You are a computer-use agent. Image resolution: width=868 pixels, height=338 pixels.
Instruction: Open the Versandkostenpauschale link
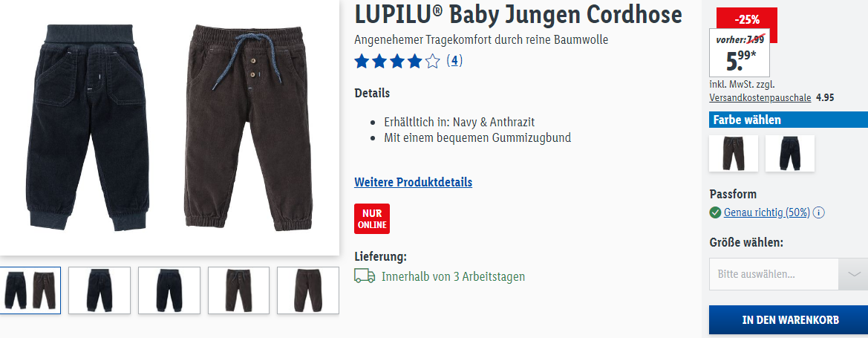760,97
